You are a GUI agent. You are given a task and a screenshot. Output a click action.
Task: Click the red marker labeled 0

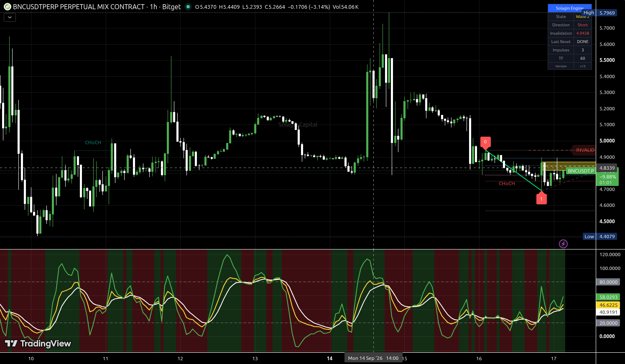tap(485, 142)
